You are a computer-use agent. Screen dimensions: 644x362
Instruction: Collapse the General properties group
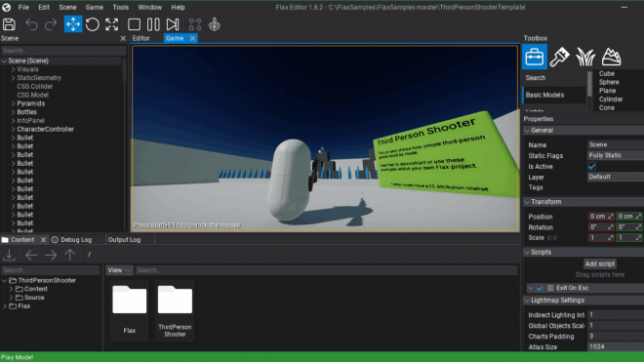(x=527, y=130)
